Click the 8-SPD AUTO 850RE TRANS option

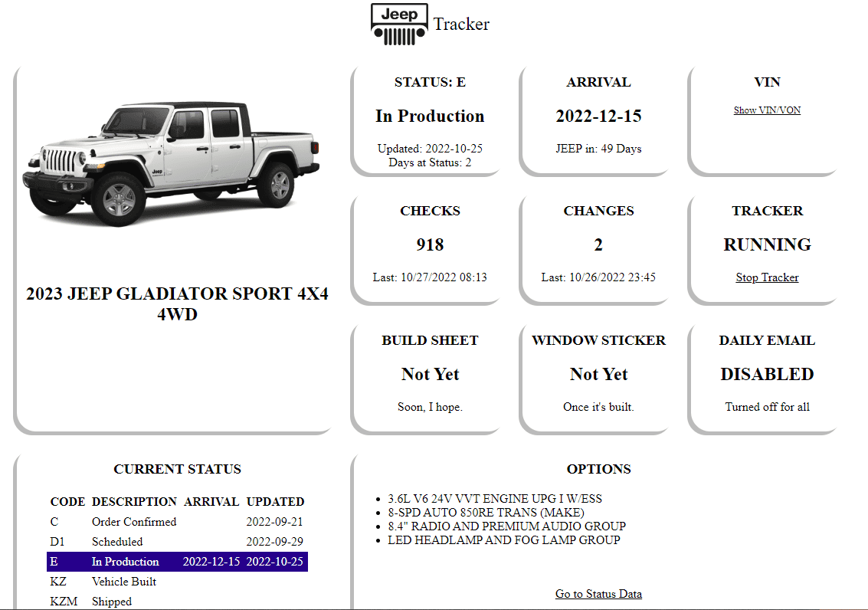[x=486, y=513]
